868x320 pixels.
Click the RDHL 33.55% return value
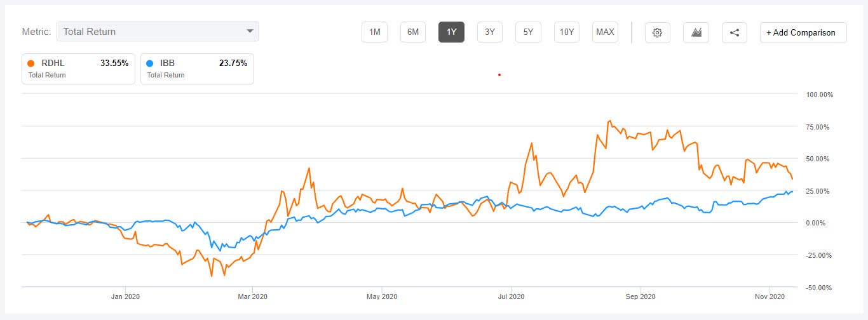[x=114, y=63]
